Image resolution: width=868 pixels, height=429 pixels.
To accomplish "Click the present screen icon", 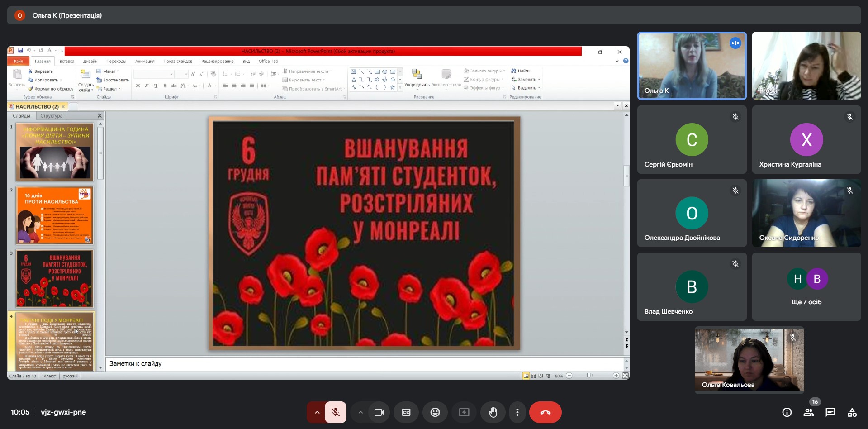I will [464, 412].
